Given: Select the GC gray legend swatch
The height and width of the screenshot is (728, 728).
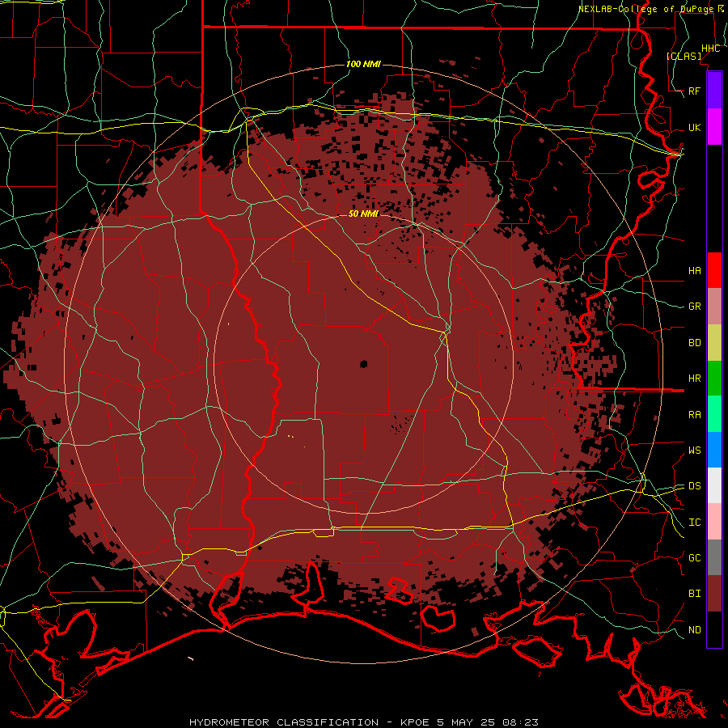Looking at the screenshot, I should click(x=714, y=557).
